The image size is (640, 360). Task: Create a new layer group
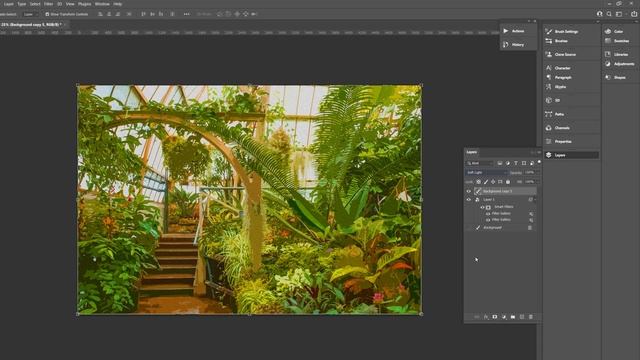coord(513,317)
